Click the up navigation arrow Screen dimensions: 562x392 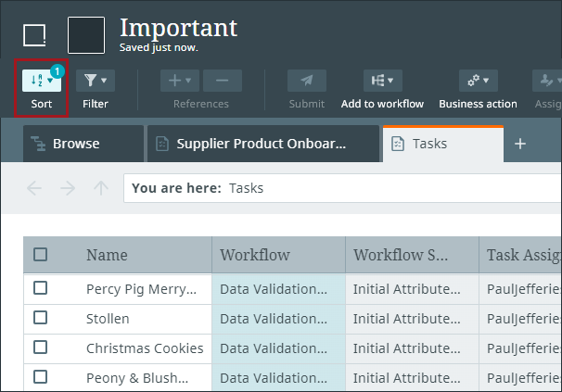pyautogui.click(x=101, y=188)
